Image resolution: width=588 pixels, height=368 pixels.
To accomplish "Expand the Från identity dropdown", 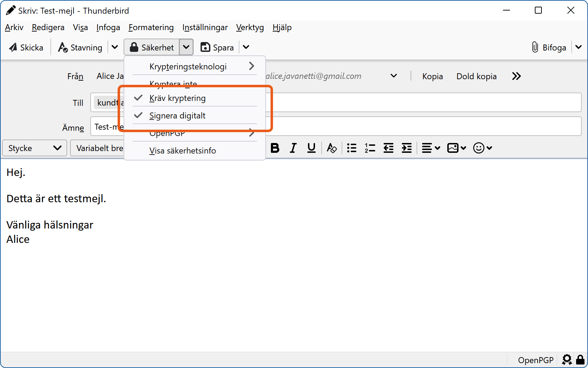I will click(394, 76).
